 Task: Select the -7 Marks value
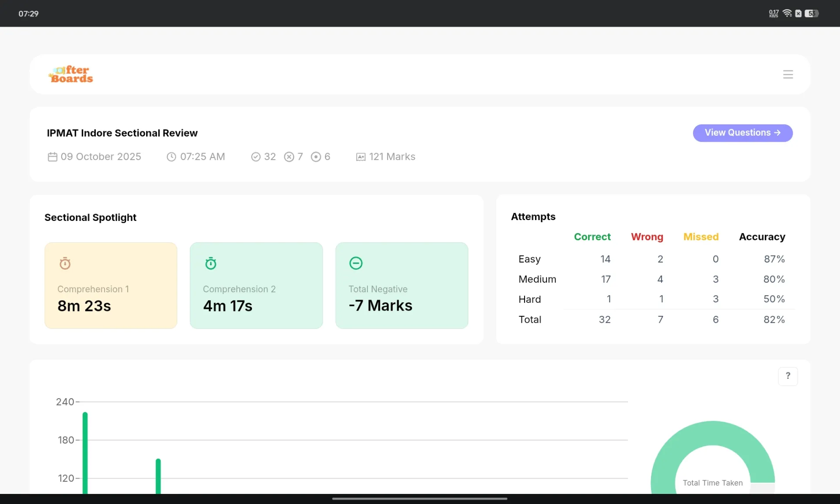[x=380, y=305]
